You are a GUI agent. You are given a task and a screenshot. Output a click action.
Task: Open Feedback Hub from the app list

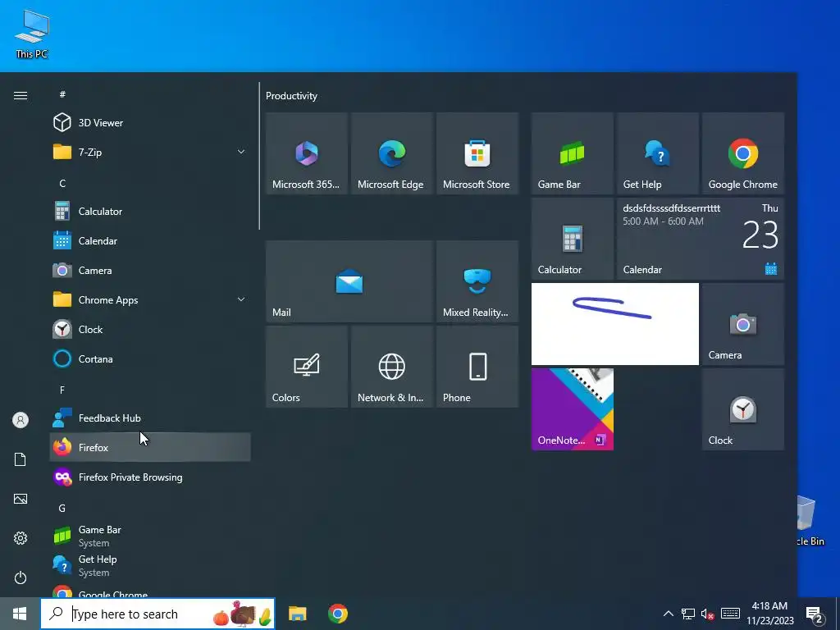click(x=150, y=418)
